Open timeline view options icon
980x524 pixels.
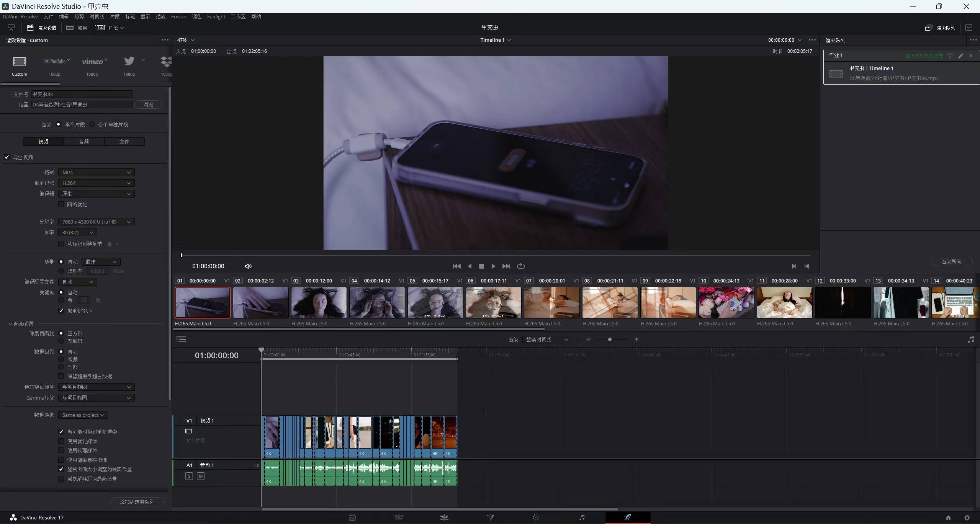181,339
